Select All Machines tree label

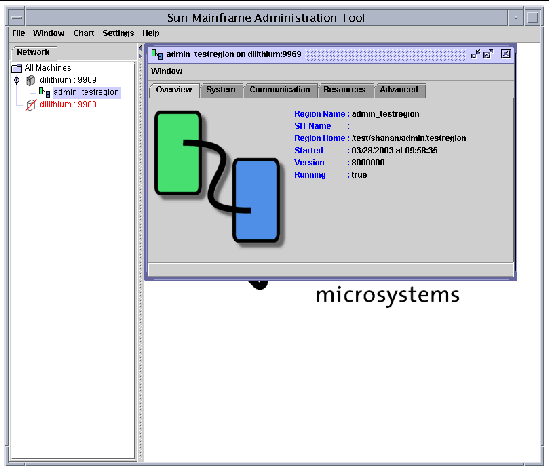48,68
